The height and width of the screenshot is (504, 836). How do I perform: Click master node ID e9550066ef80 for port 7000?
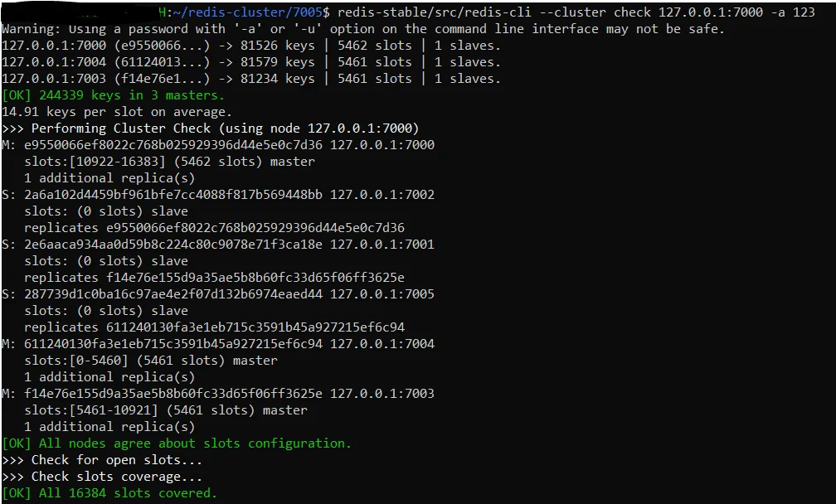point(173,145)
